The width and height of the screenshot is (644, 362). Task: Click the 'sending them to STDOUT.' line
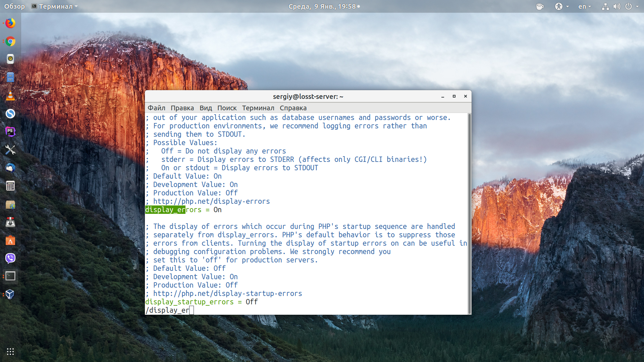pos(196,134)
